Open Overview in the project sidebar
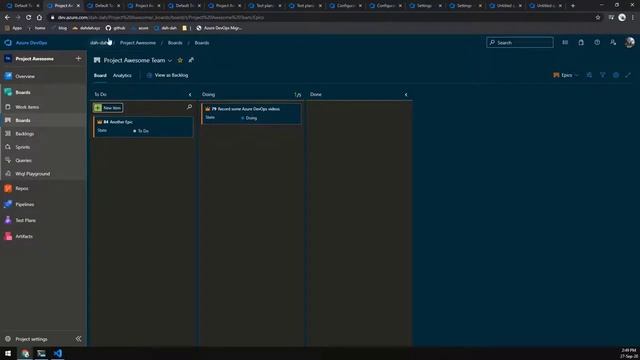 pos(24,76)
